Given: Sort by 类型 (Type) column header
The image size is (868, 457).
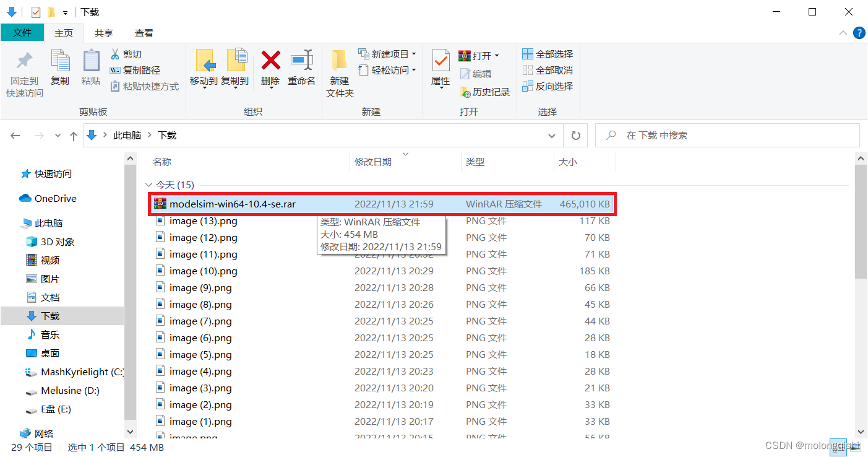Looking at the screenshot, I should (475, 162).
